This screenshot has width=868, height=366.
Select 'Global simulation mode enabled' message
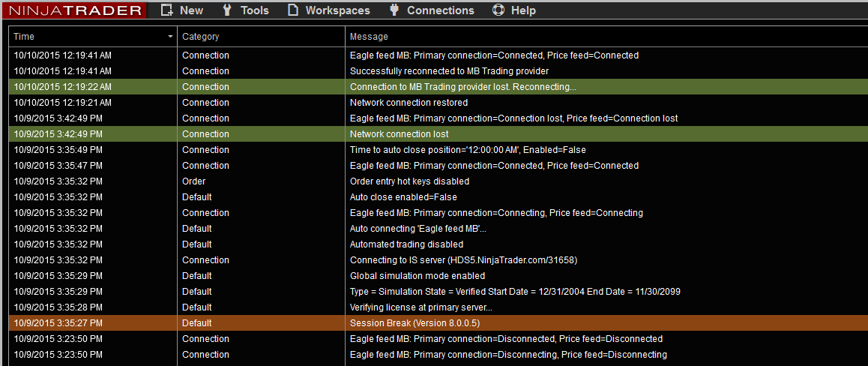pyautogui.click(x=418, y=276)
